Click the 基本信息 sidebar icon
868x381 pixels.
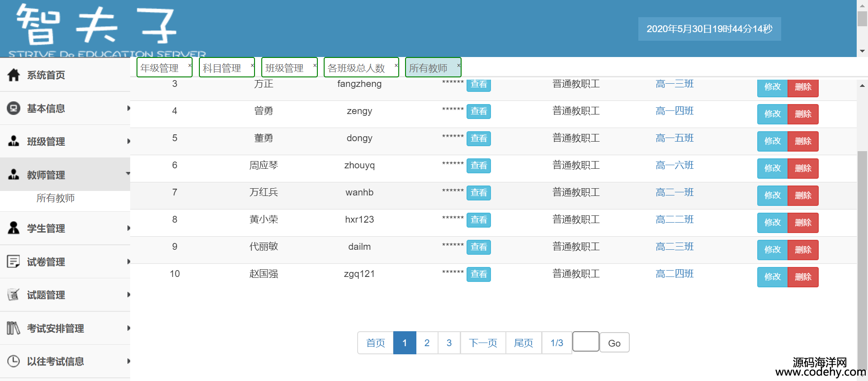pos(14,109)
